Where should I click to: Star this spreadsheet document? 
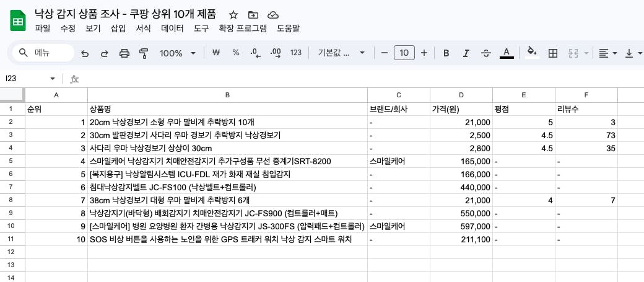[x=233, y=15]
